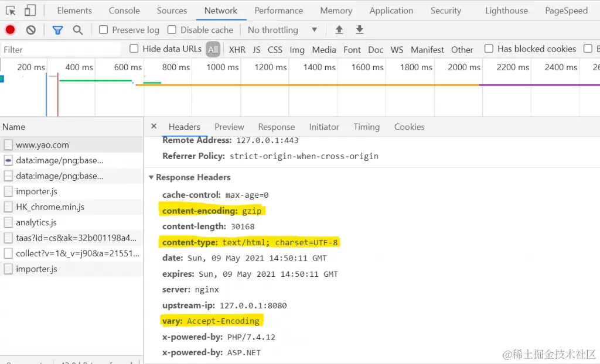Select the collect?v=1&_v=j90 request row
This screenshot has width=600, height=364.
(71, 253)
